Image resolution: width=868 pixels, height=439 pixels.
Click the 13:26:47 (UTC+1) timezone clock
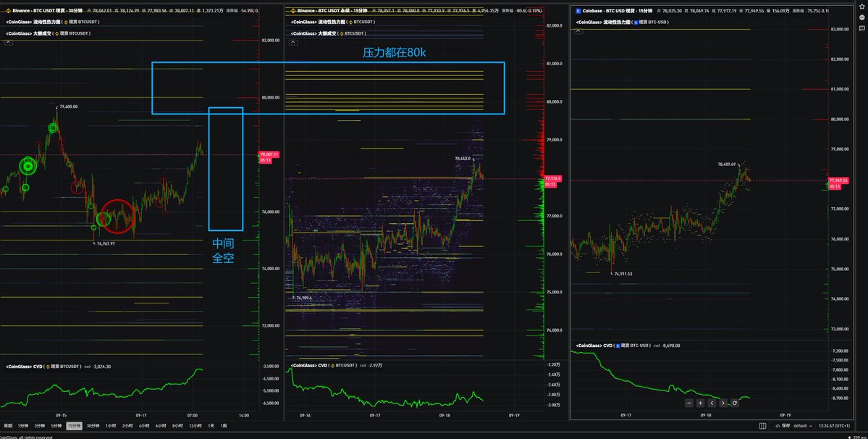[835, 426]
